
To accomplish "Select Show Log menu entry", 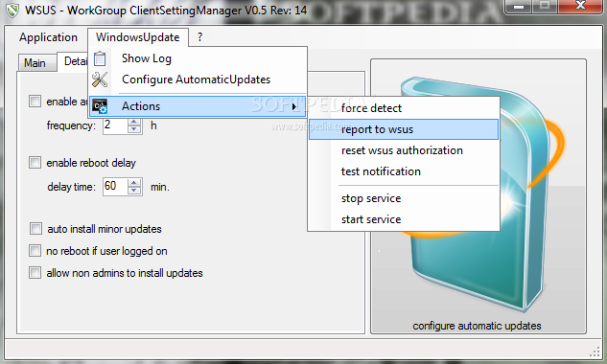I will pyautogui.click(x=198, y=58).
